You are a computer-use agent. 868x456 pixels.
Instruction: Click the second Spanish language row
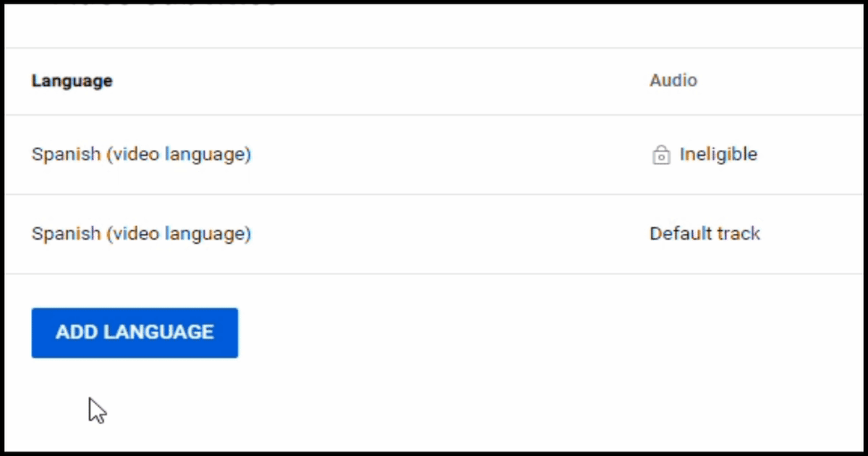point(289,233)
